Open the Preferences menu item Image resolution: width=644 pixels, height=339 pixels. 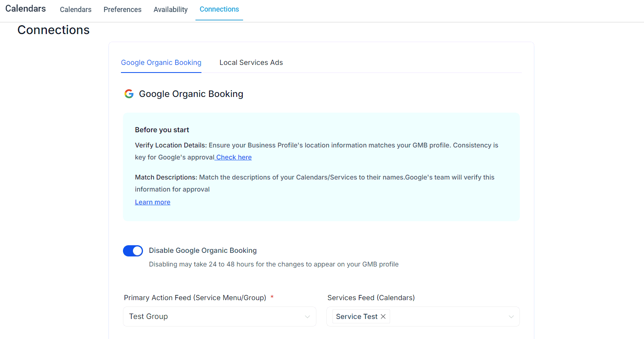[x=123, y=10]
